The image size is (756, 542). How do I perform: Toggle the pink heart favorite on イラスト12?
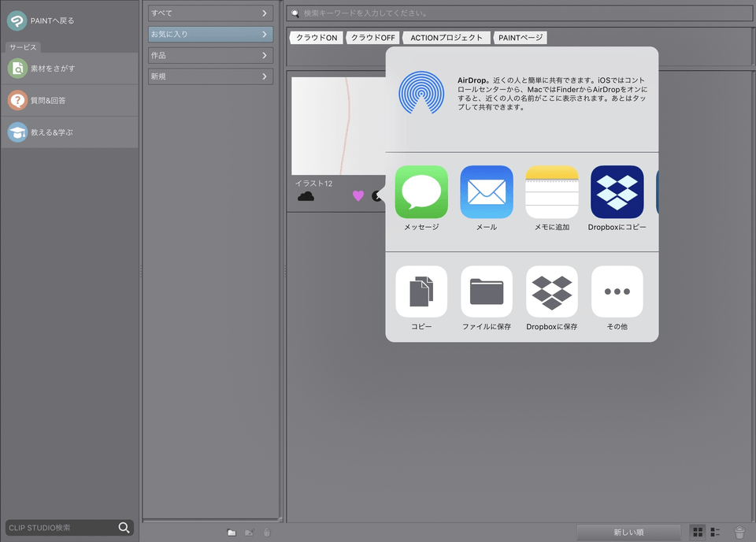358,196
